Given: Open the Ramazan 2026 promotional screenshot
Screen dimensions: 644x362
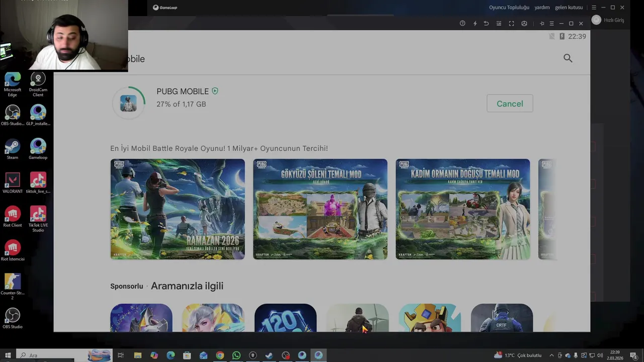Looking at the screenshot, I should 178,209.
